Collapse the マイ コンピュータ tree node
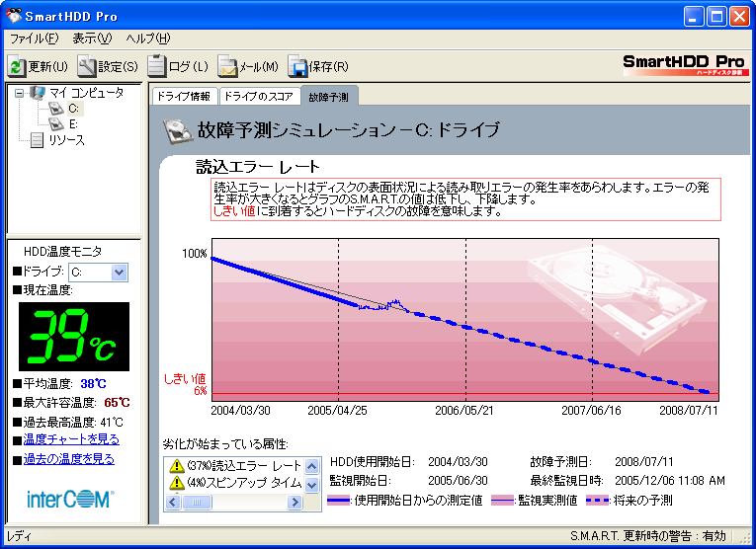756x549 pixels. (20, 94)
